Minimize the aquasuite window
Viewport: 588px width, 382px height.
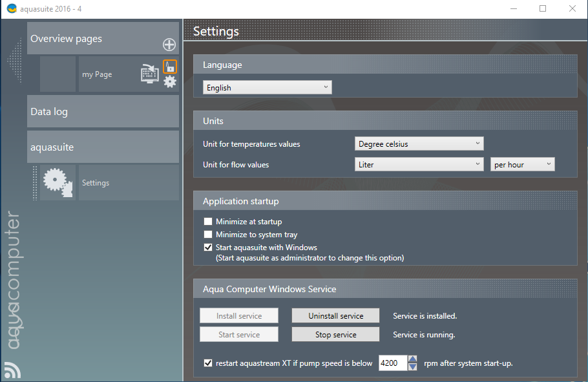[x=514, y=8]
